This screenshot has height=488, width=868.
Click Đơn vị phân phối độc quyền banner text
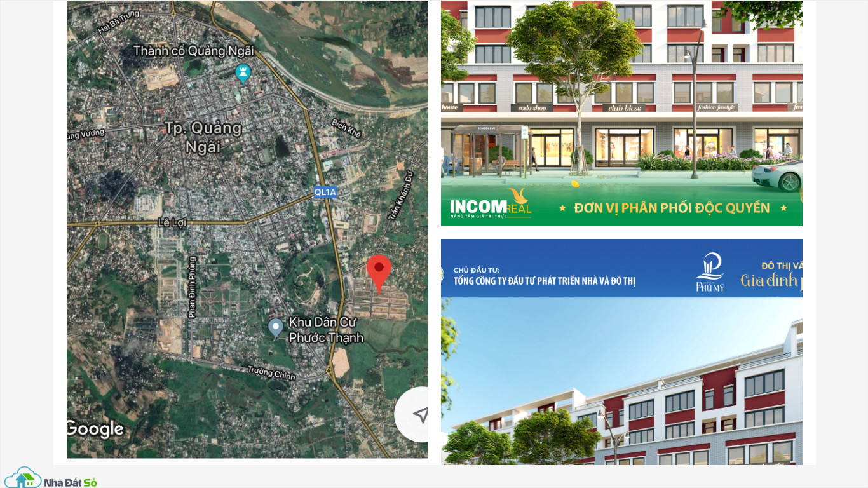[672, 208]
